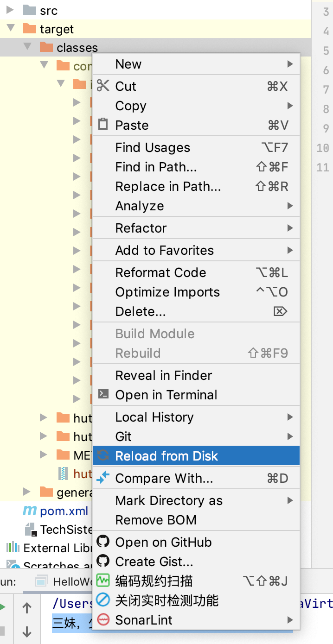This screenshot has width=333, height=644.
Task: Click the 编码规约扫描 green icon
Action: point(103,581)
